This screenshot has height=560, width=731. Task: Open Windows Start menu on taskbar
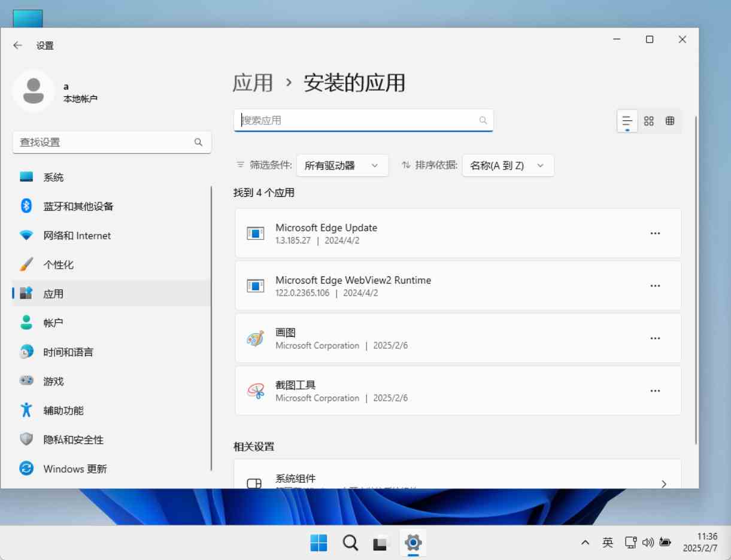[319, 543]
